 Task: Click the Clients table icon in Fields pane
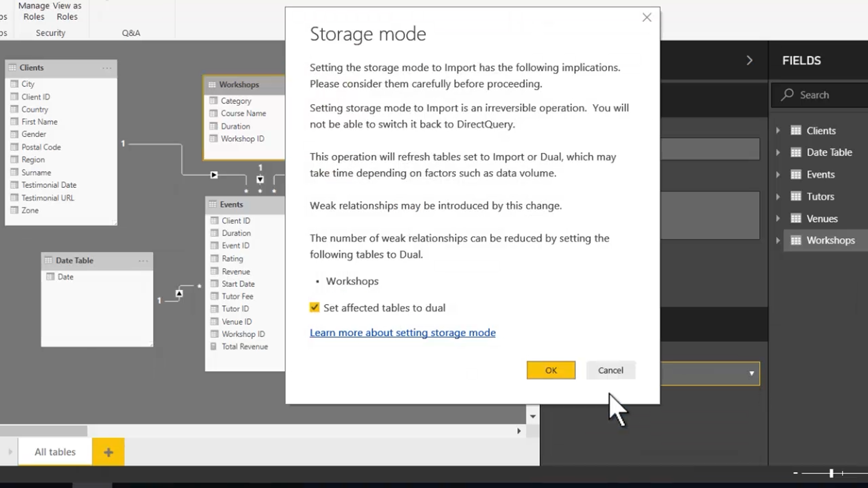coord(796,131)
